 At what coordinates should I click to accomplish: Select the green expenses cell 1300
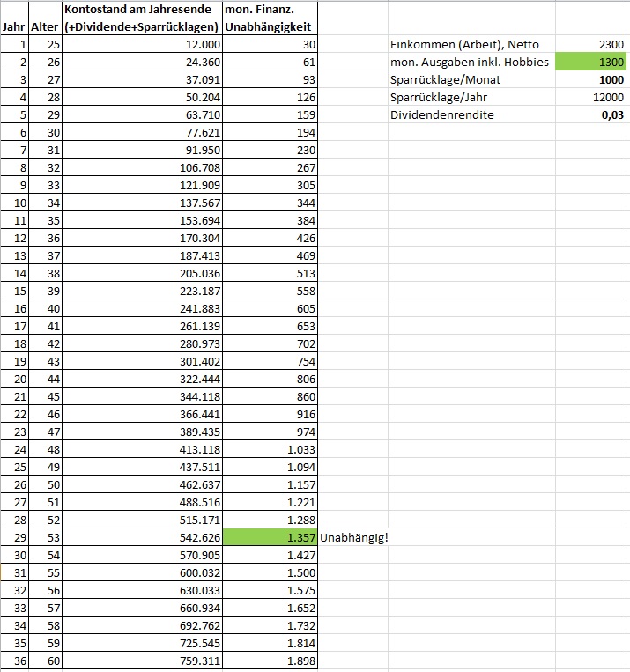(590, 62)
